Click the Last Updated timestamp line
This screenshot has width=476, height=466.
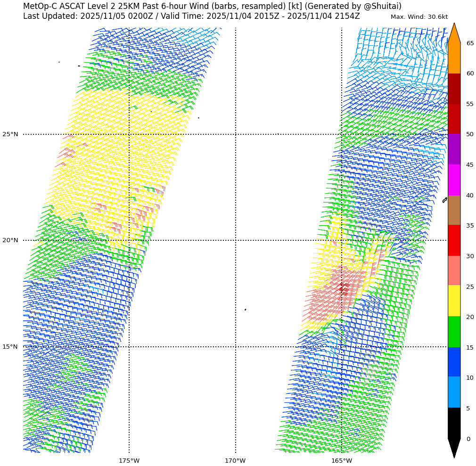[191, 16]
